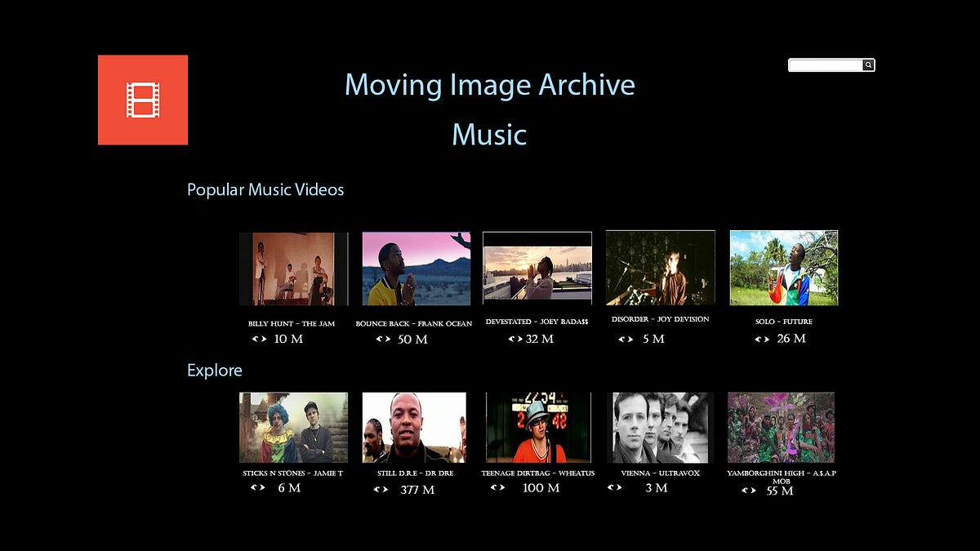Screen dimensions: 980x551
Task: Open the Sticks N Stones video thumbnail
Action: tap(294, 428)
